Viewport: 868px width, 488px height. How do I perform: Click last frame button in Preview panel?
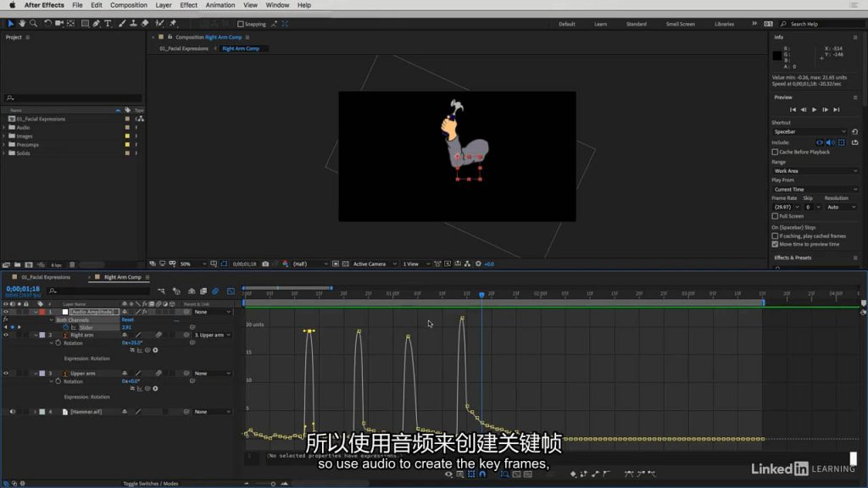(x=837, y=109)
